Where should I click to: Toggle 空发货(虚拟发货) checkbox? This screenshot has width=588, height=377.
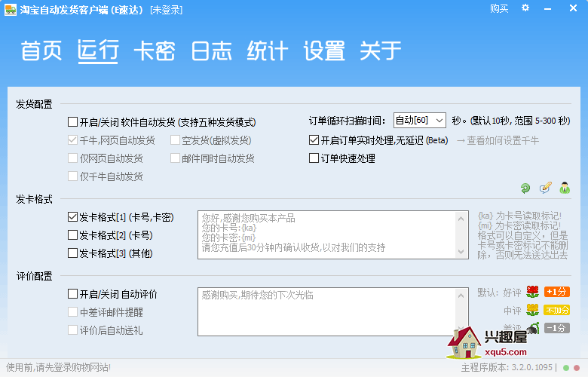[x=175, y=140]
